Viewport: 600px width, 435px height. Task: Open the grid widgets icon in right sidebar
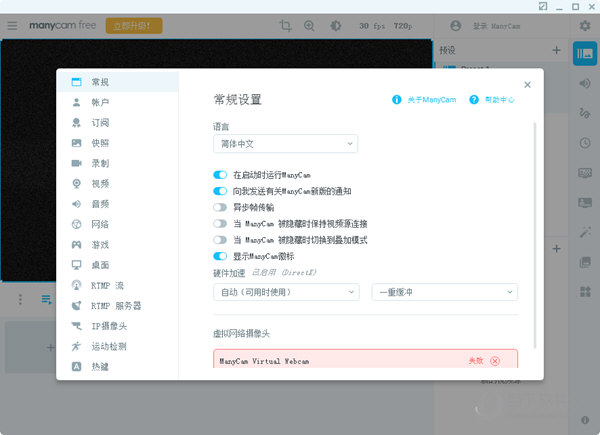[585, 292]
